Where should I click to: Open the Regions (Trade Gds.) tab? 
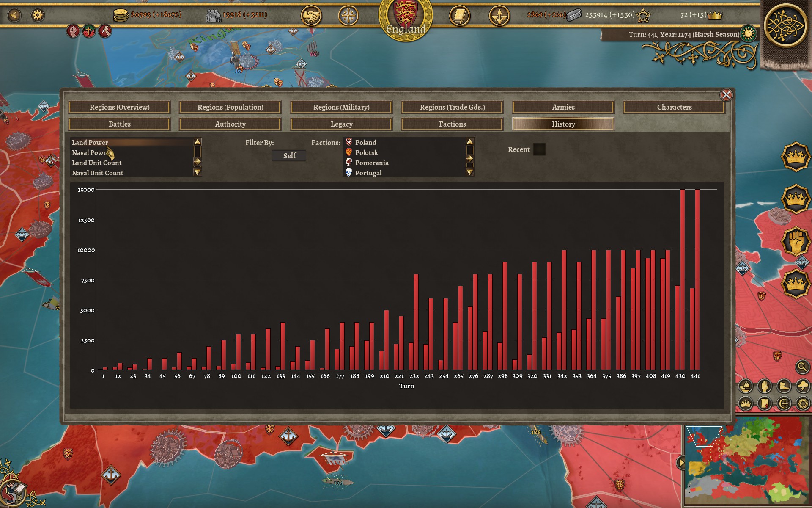point(453,107)
